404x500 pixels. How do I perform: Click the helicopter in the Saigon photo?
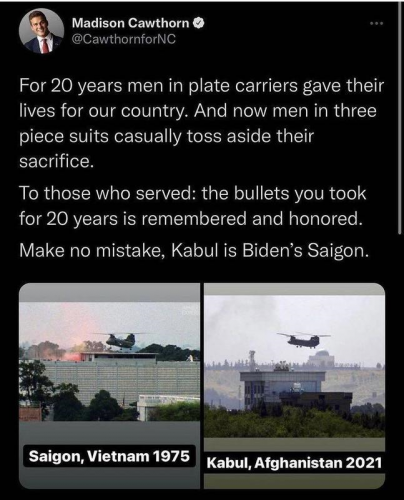coord(121,341)
